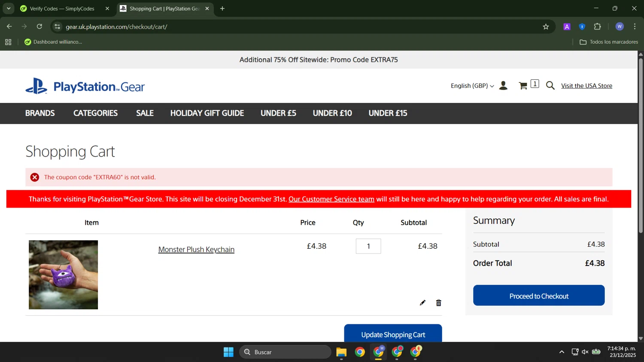The image size is (644, 362).
Task: Click the Update Shopping Cart button
Action: [x=393, y=333]
